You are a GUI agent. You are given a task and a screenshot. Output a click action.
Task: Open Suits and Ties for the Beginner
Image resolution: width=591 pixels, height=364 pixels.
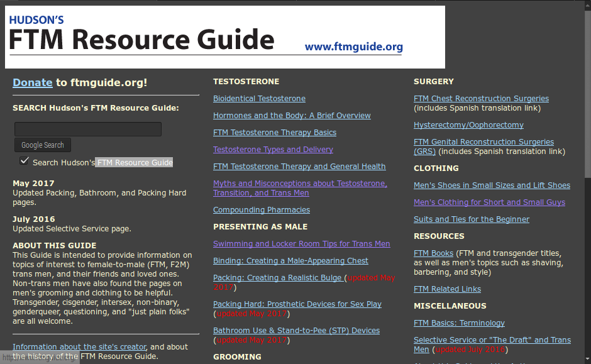pyautogui.click(x=472, y=219)
